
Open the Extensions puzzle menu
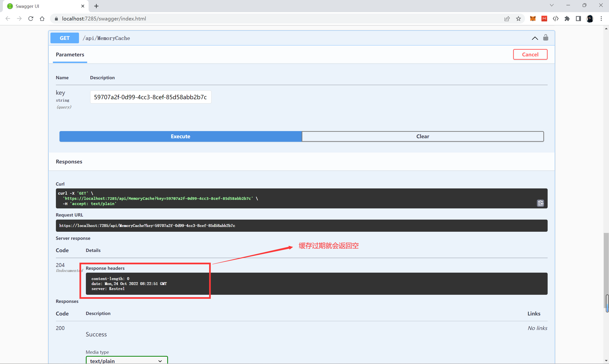[567, 19]
